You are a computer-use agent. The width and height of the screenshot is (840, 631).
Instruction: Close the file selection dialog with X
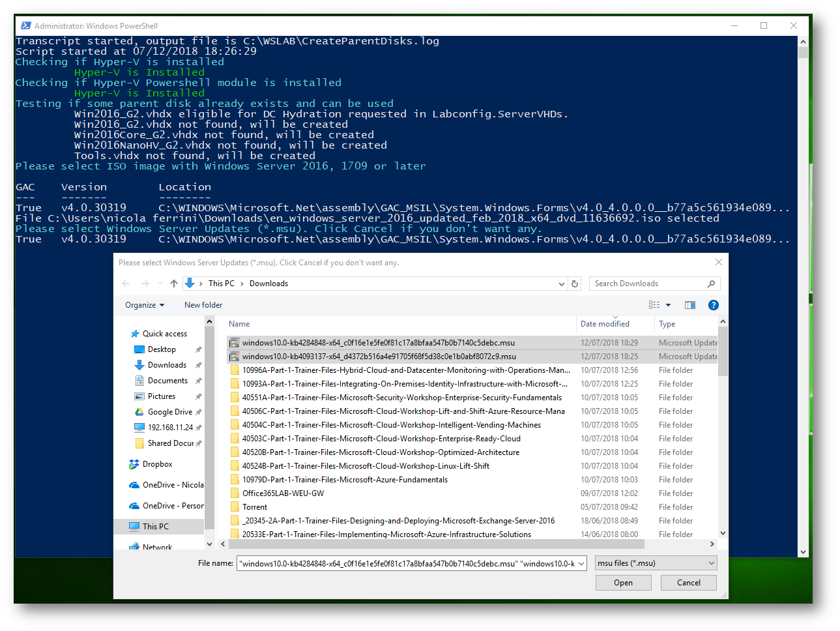[718, 262]
